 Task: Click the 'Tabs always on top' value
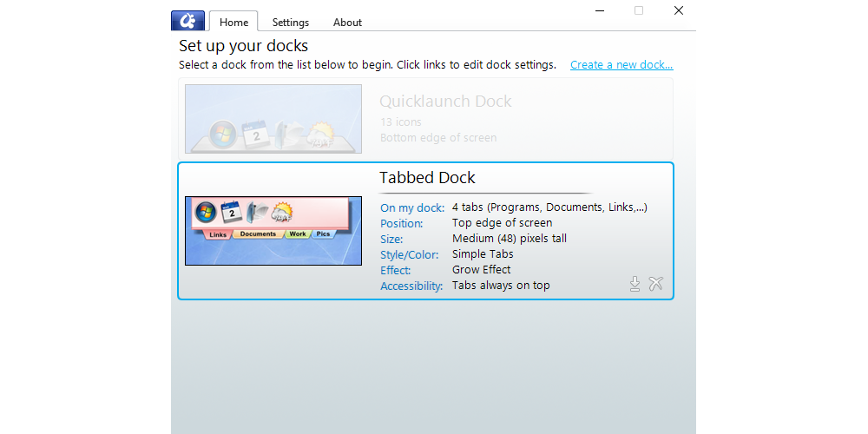501,285
